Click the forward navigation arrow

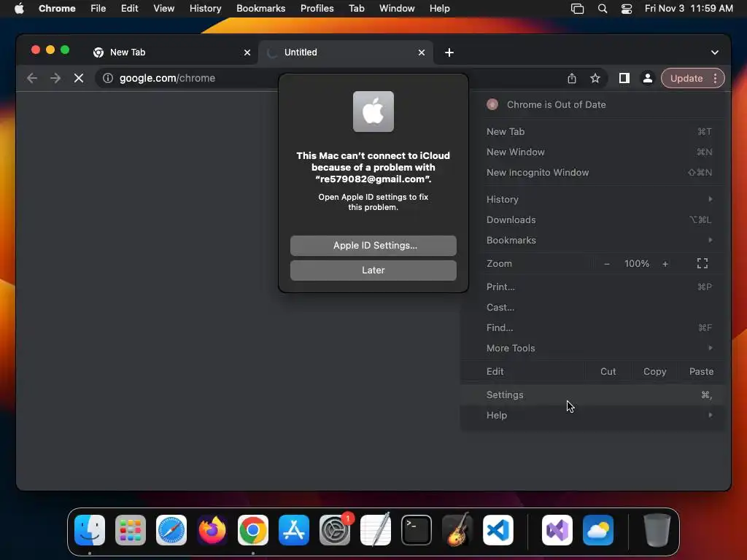[x=55, y=78]
